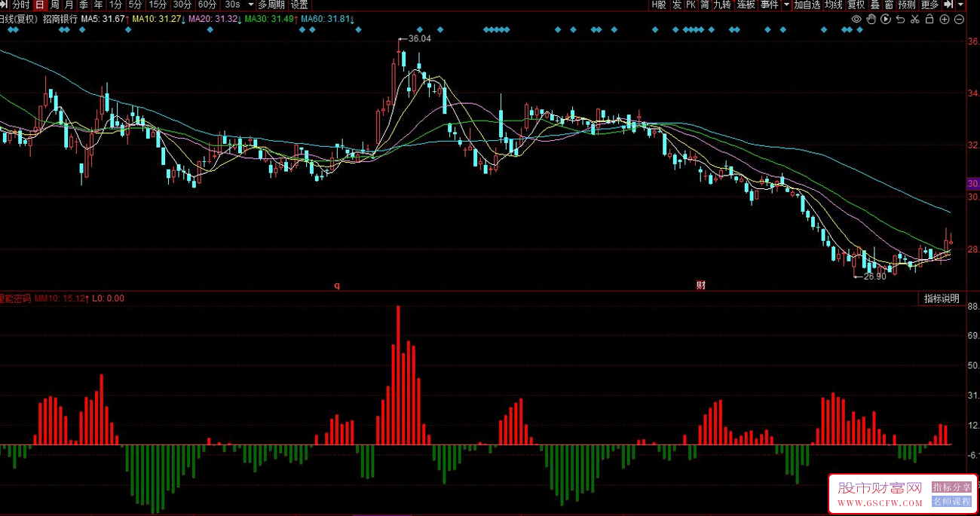Open 设置 settings

(x=299, y=5)
